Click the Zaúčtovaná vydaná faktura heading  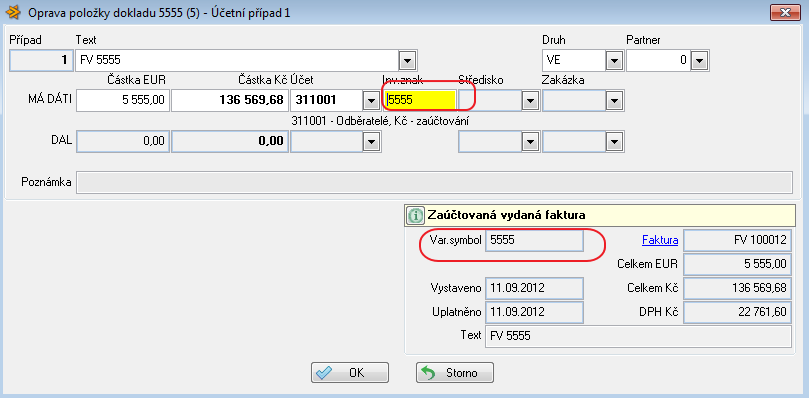pyautogui.click(x=507, y=216)
